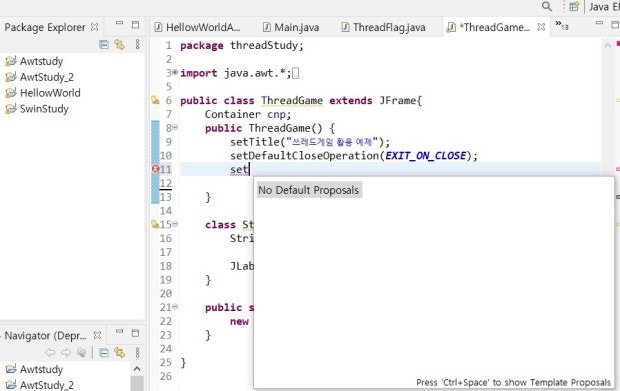The height and width of the screenshot is (391, 620).
Task: Minimize the Navigator panel
Action: click(x=119, y=331)
